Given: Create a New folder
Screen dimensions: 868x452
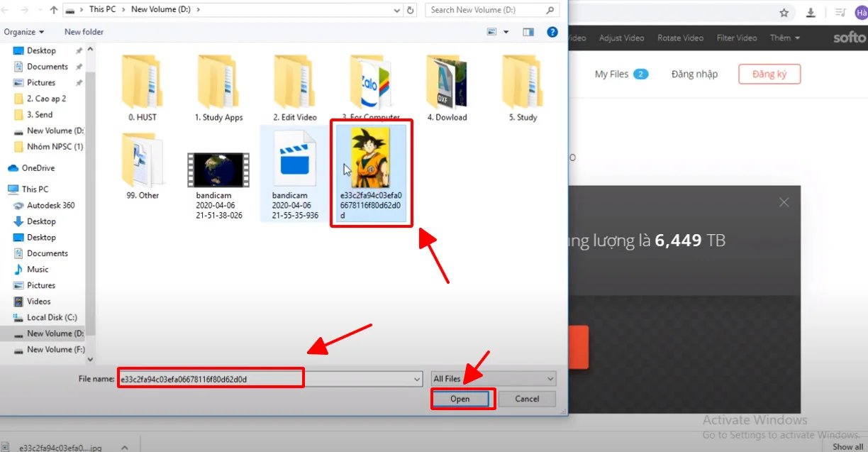Looking at the screenshot, I should coord(84,32).
